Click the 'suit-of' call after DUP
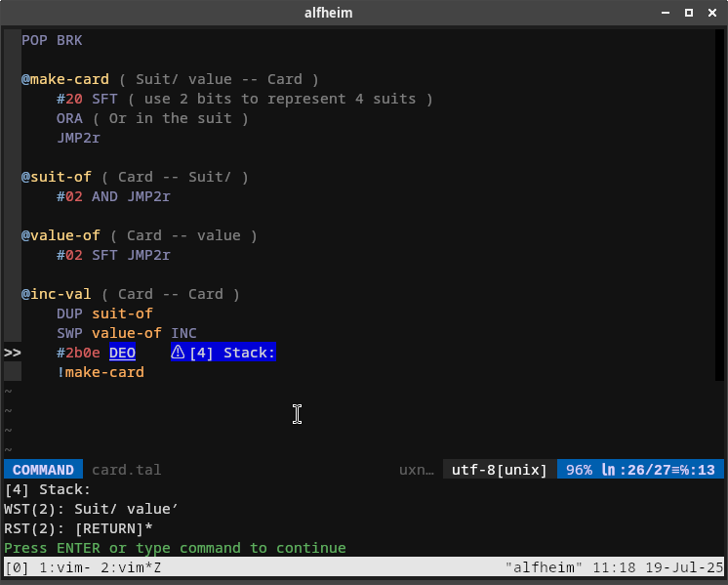 [x=123, y=313]
